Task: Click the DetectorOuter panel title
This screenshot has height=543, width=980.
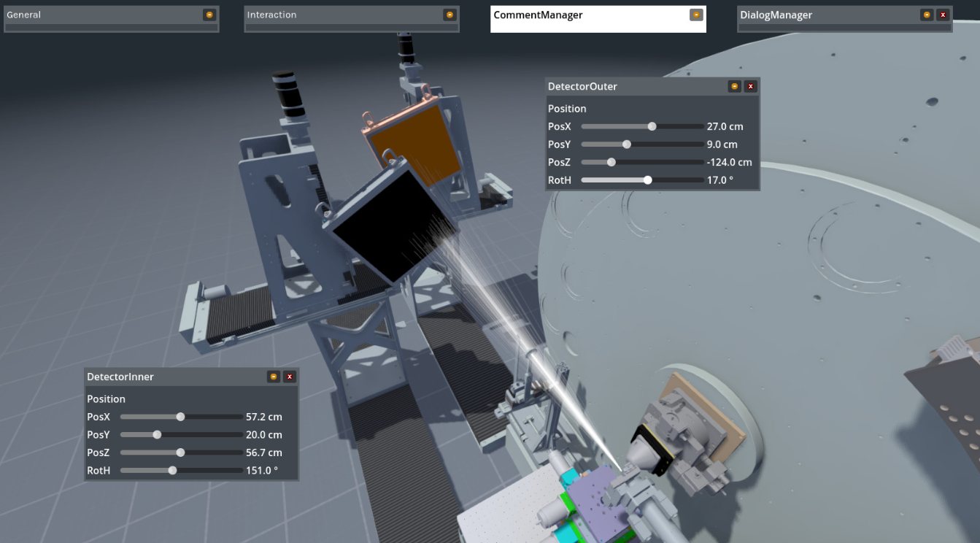Action: 582,86
